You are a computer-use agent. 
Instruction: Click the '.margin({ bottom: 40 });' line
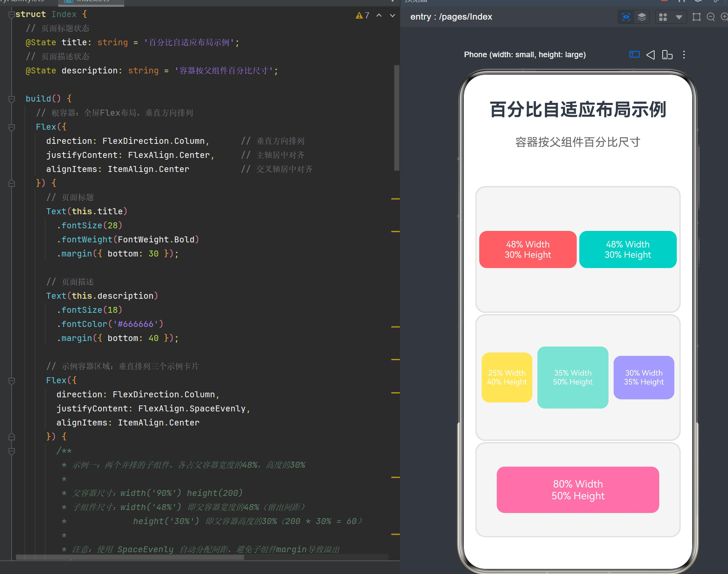pos(118,338)
